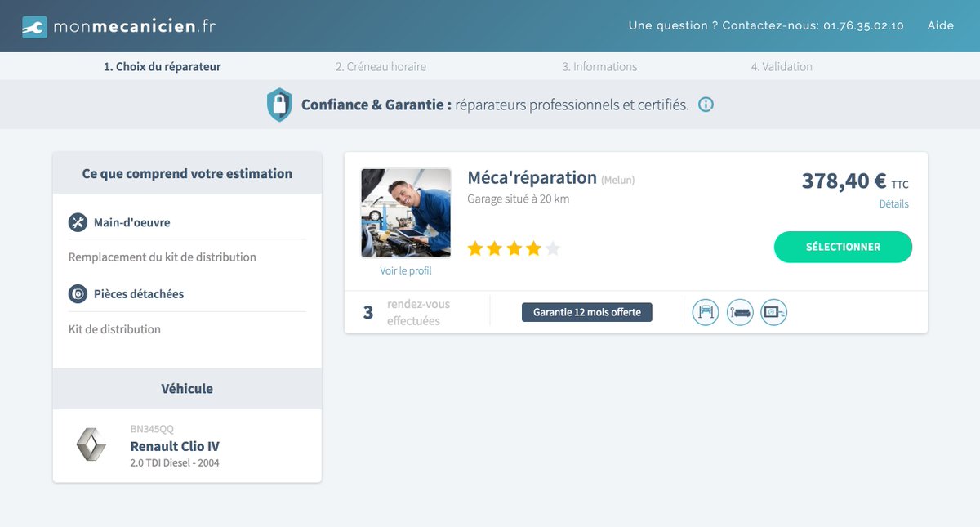Click Remplacement du kit de distribution text
Image resolution: width=980 pixels, height=527 pixels.
click(163, 257)
